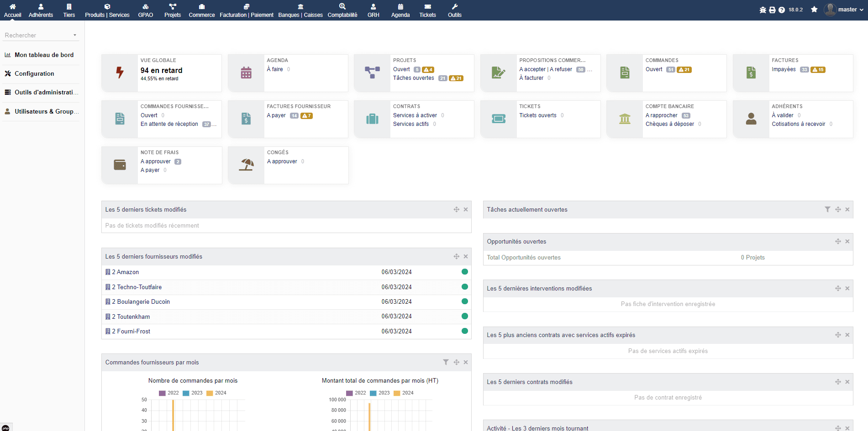Open Produits | Services menu
Viewport: 868px width, 431px height.
[107, 10]
